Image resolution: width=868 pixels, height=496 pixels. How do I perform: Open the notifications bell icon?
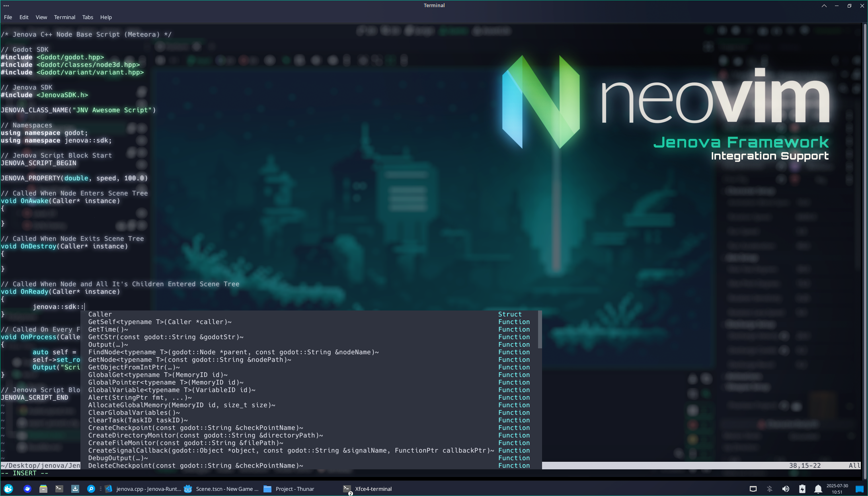tap(818, 489)
